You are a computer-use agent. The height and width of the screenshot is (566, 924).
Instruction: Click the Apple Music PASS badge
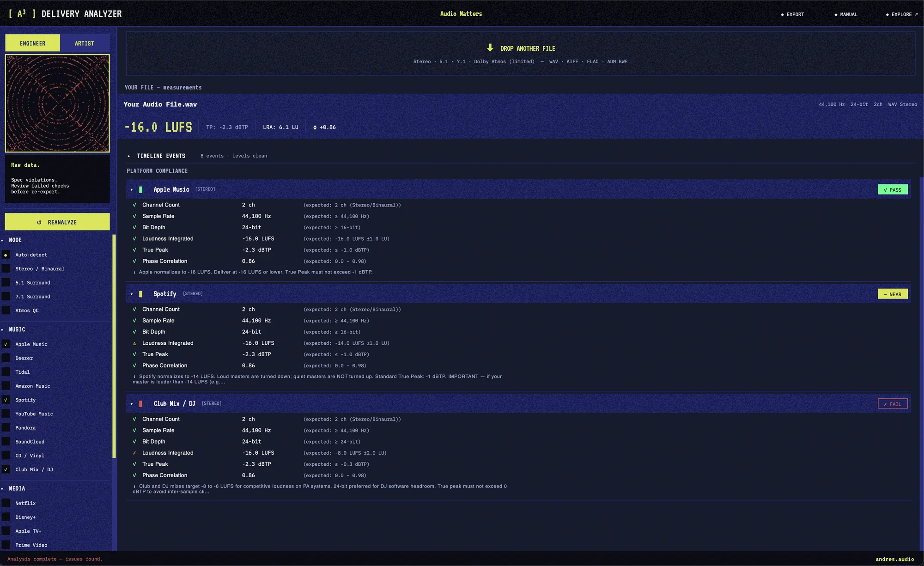pos(893,189)
